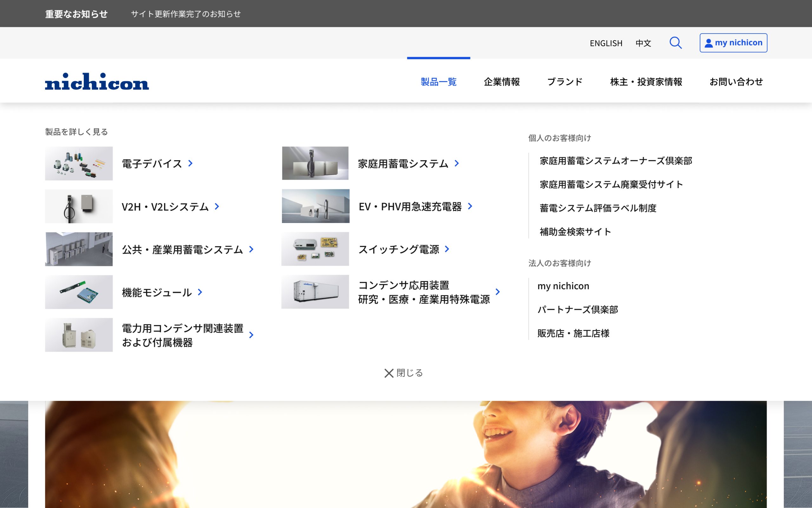Click the V2H・V2Lシステム product image

(x=79, y=206)
